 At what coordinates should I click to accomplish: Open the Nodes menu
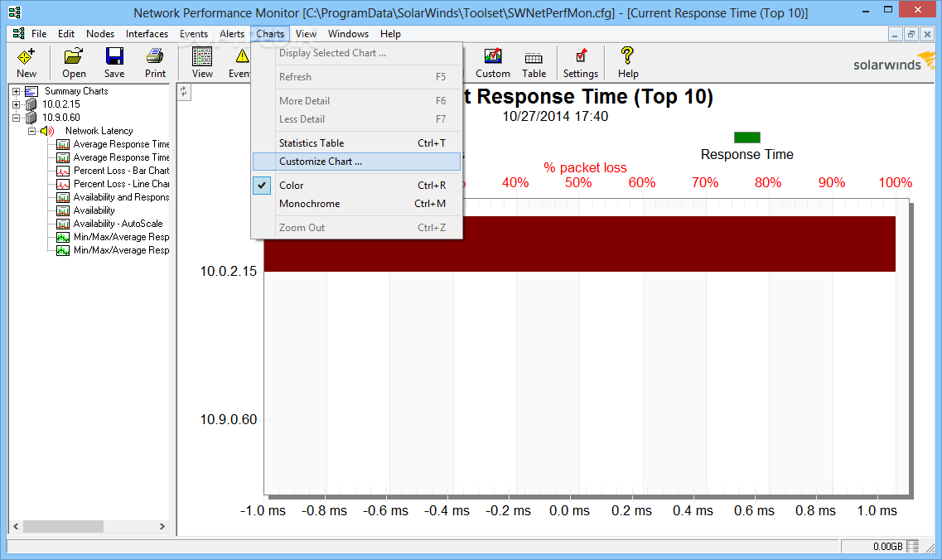click(x=100, y=34)
